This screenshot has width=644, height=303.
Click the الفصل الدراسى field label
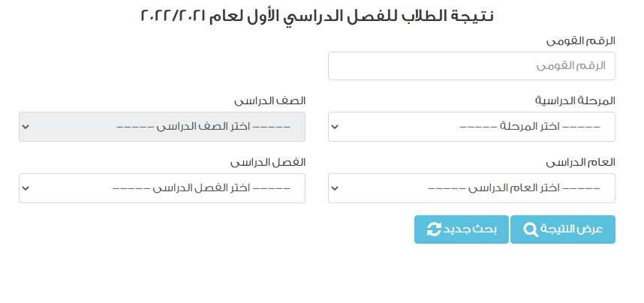pos(268,162)
